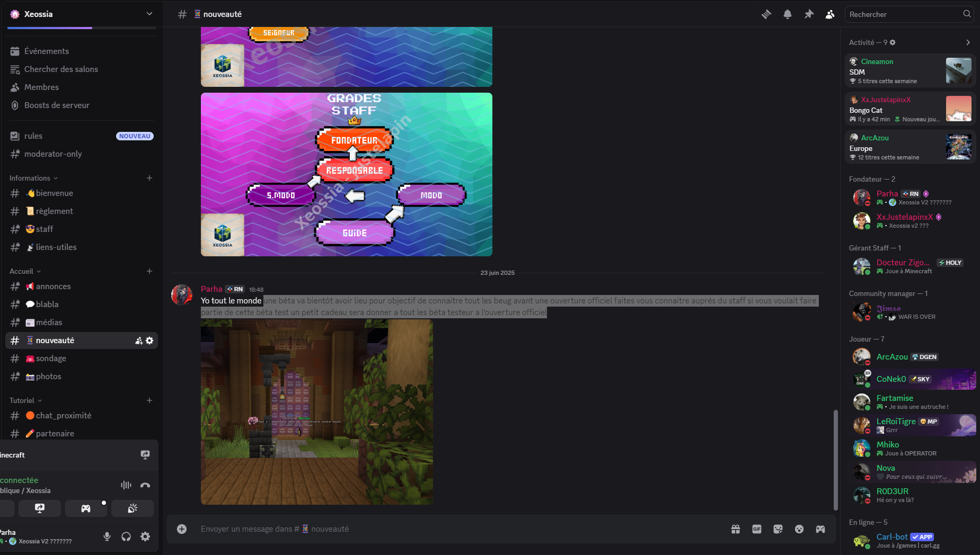Open Événements in the sidebar

pos(82,51)
